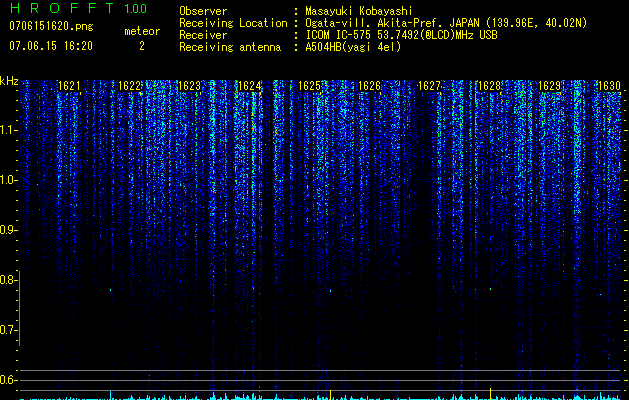
Task: Click the HROFFT 1.0.0 title text
Action: coord(78,8)
